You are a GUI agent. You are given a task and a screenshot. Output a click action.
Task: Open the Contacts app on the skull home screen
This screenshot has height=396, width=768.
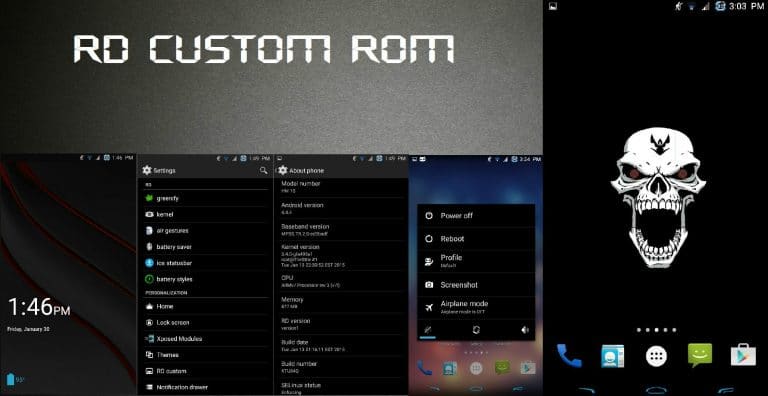tap(612, 356)
